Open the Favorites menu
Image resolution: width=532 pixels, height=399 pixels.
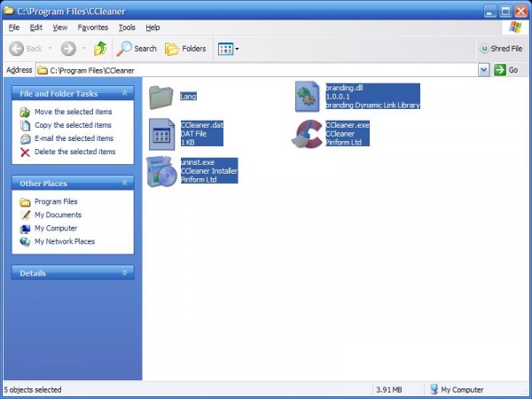[x=92, y=27]
